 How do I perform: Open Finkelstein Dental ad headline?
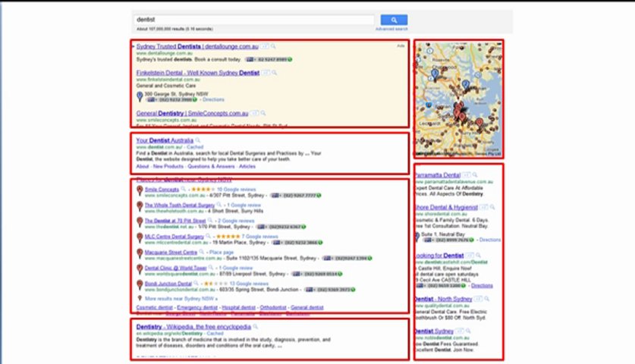tap(197, 73)
